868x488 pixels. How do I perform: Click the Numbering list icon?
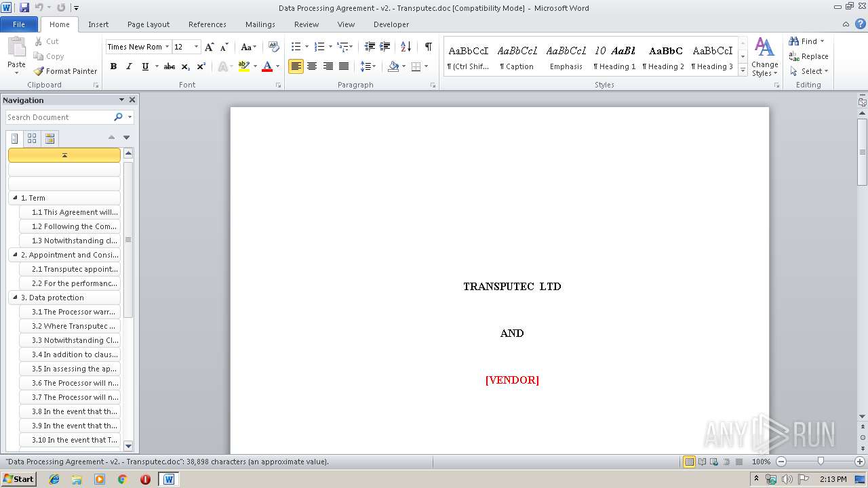pyautogui.click(x=319, y=47)
